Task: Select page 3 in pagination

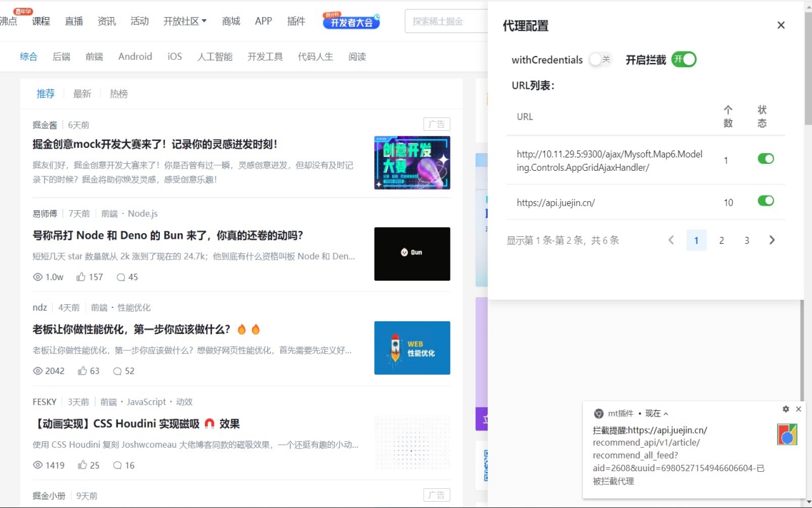Action: pyautogui.click(x=747, y=240)
